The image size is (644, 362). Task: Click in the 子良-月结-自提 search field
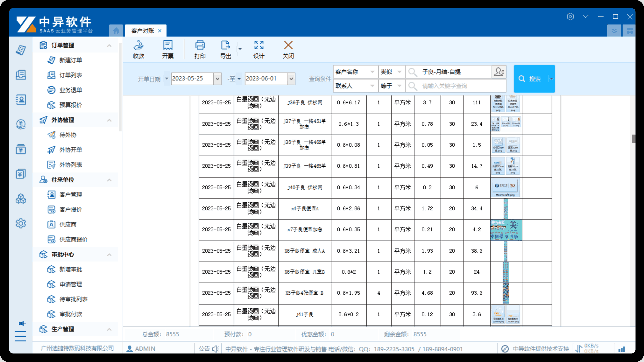point(449,72)
